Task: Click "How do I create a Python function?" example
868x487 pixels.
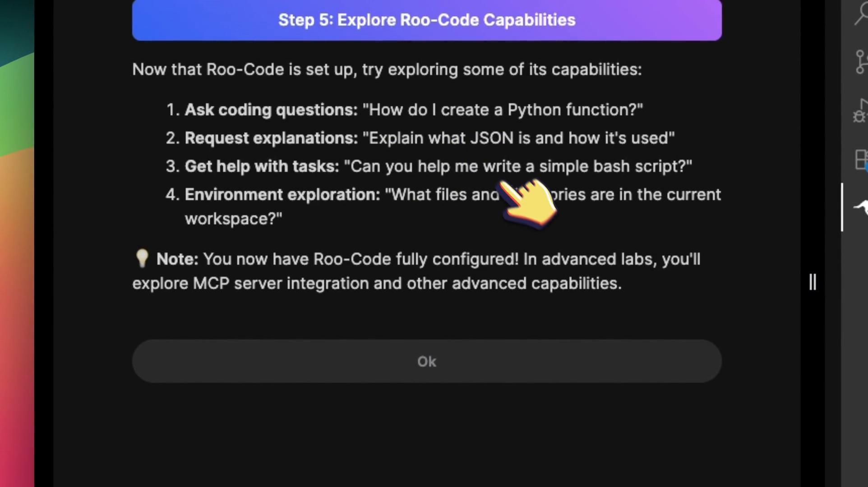Action: [x=503, y=110]
